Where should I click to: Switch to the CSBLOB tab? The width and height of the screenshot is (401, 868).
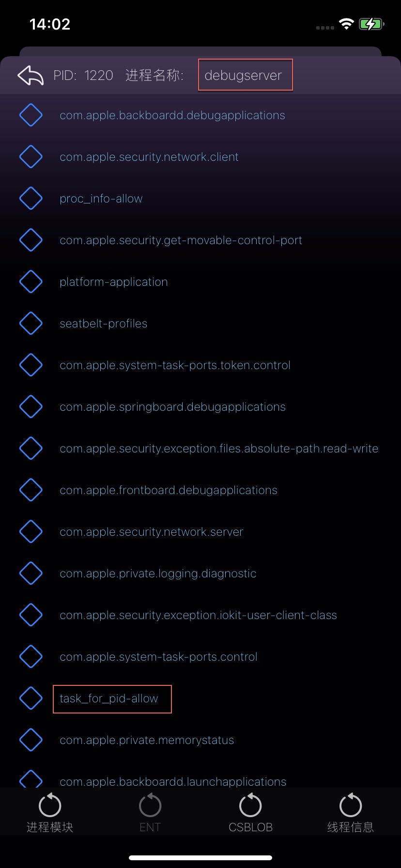250,814
